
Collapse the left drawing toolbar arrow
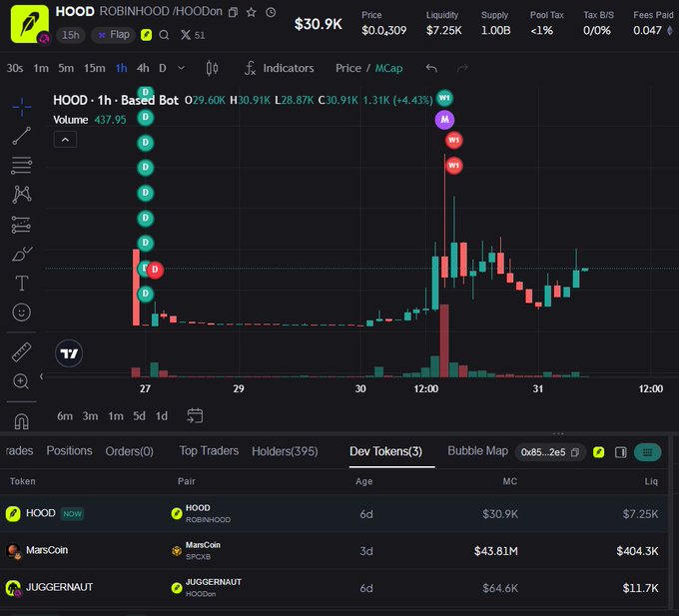tap(42, 376)
